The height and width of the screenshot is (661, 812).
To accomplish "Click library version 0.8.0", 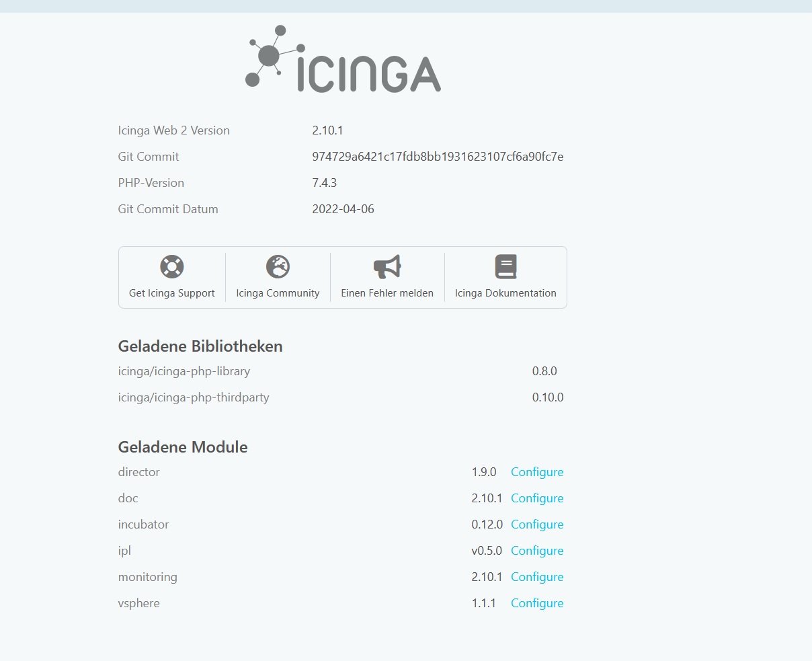I will [544, 371].
